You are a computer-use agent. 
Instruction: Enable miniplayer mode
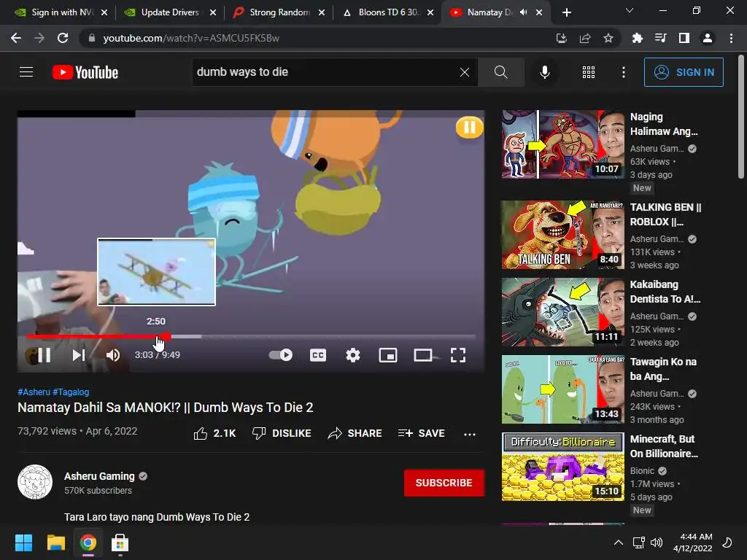(x=388, y=355)
